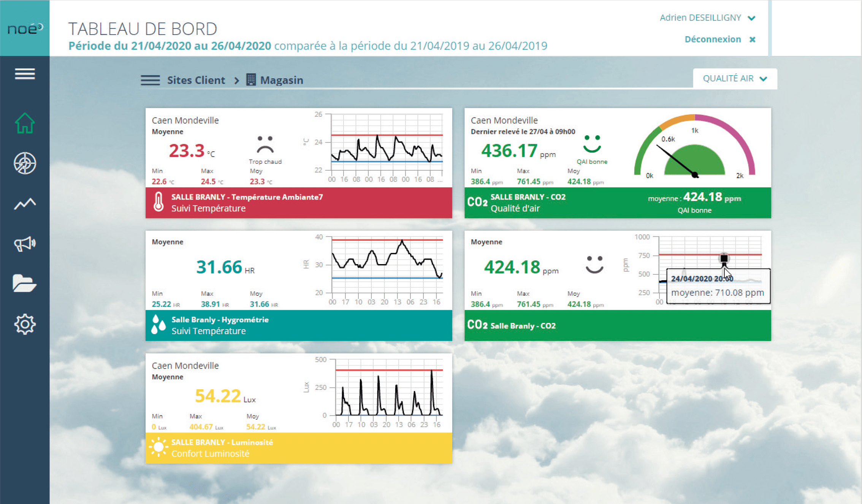Click the noé logo

click(25, 29)
